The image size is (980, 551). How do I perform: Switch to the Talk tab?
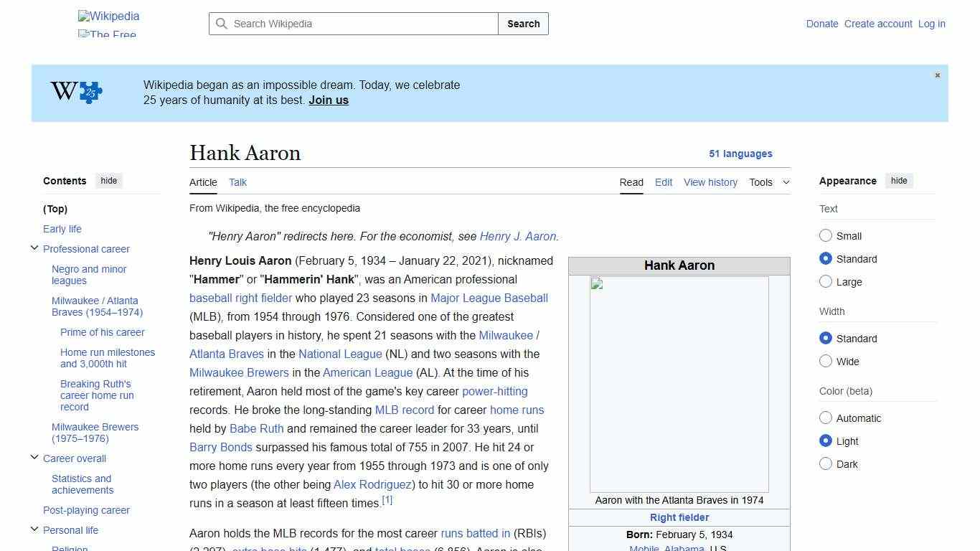(237, 182)
